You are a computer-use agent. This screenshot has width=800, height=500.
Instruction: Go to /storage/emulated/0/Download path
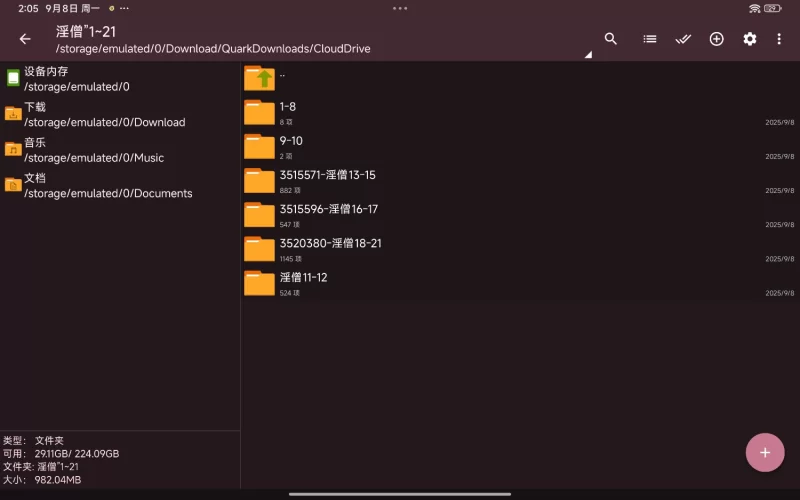coord(105,122)
